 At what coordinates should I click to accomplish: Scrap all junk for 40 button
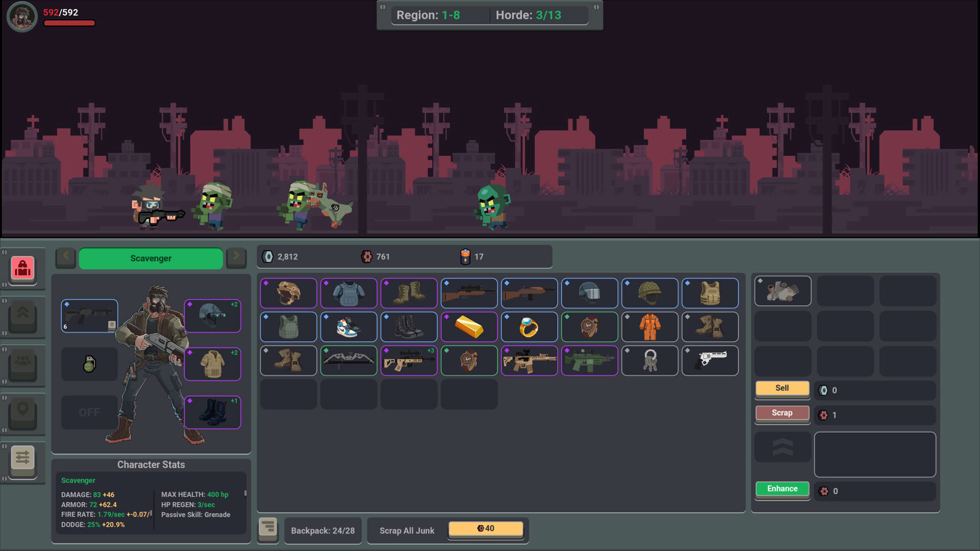click(485, 529)
